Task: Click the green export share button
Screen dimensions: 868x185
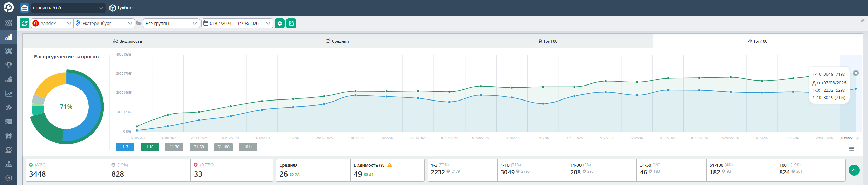Action: [x=291, y=23]
